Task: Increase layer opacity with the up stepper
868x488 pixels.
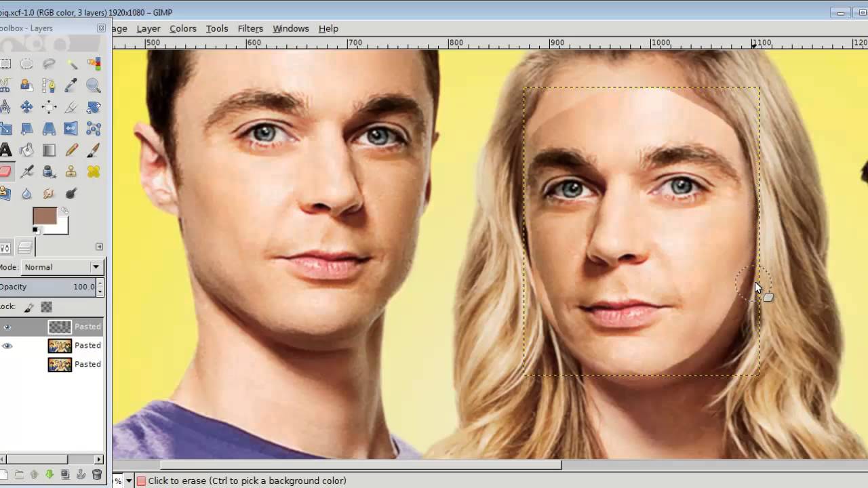Action: [x=100, y=283]
